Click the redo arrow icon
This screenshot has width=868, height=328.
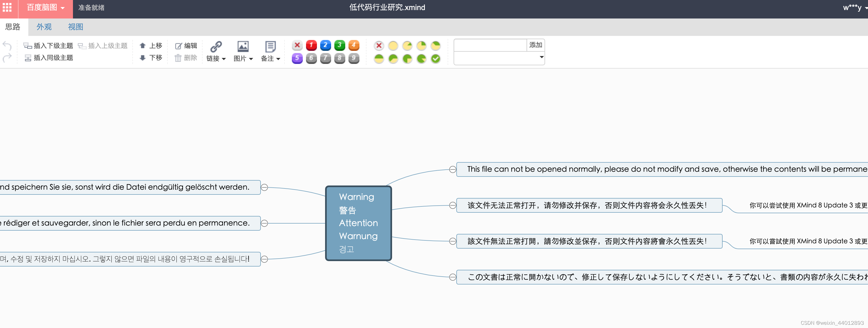[7, 58]
